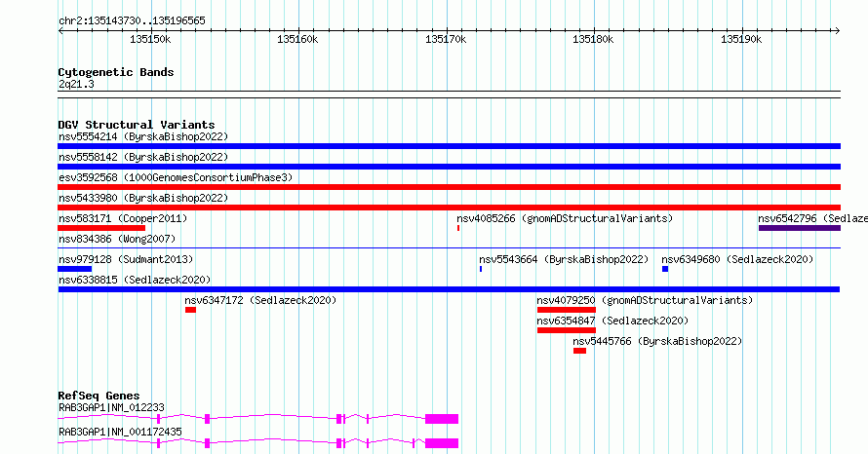Open variant nsv834386 (Wong2007) label

pos(117,239)
